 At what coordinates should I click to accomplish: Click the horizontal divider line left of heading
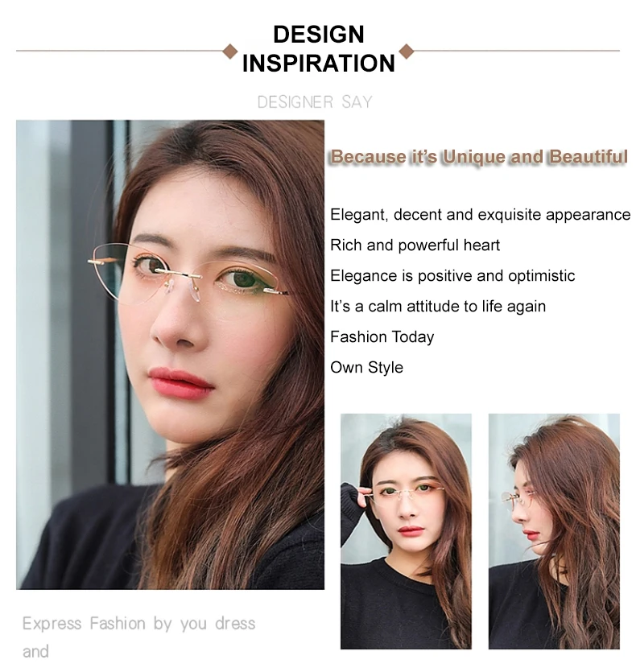point(120,51)
